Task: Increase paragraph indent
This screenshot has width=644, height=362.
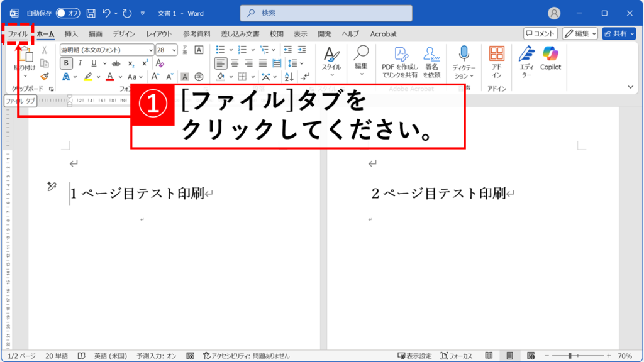Action: click(x=302, y=50)
